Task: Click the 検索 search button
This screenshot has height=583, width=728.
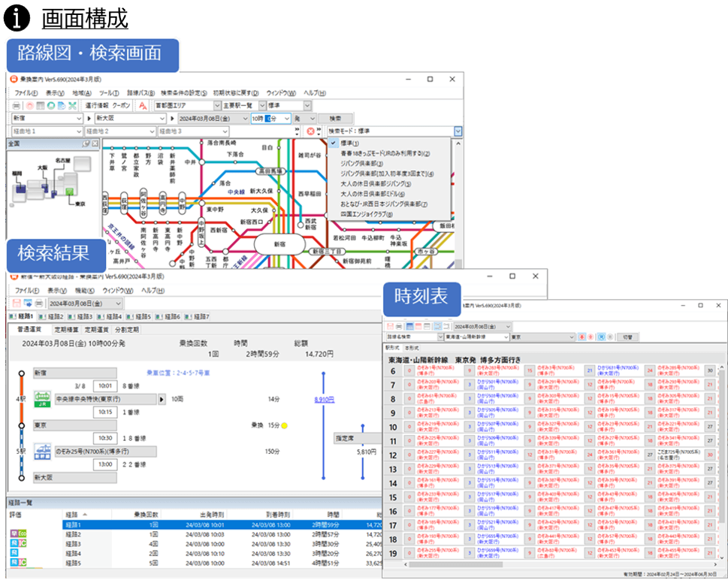Action: pos(335,119)
